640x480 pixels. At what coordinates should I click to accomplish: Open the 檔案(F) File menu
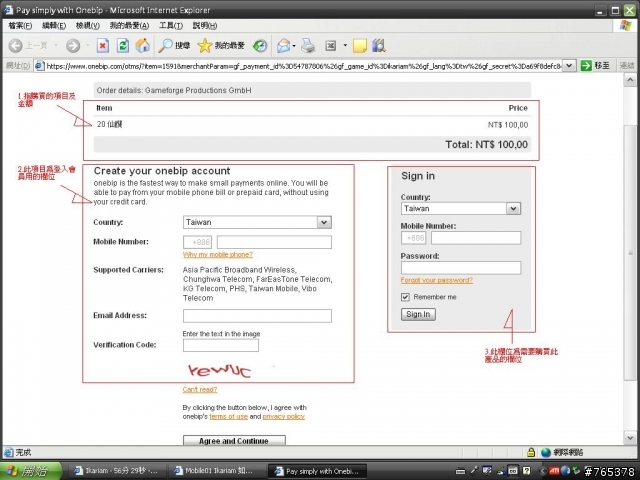pos(20,26)
